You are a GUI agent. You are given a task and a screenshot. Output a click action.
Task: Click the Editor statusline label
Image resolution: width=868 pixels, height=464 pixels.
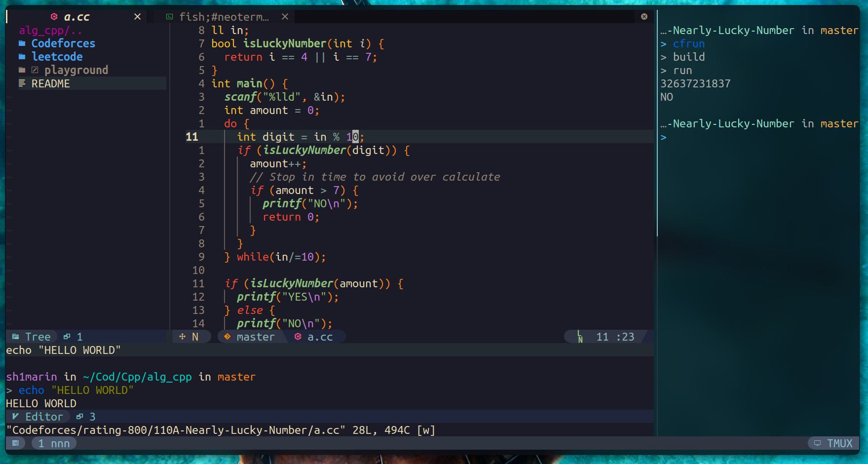(x=44, y=417)
